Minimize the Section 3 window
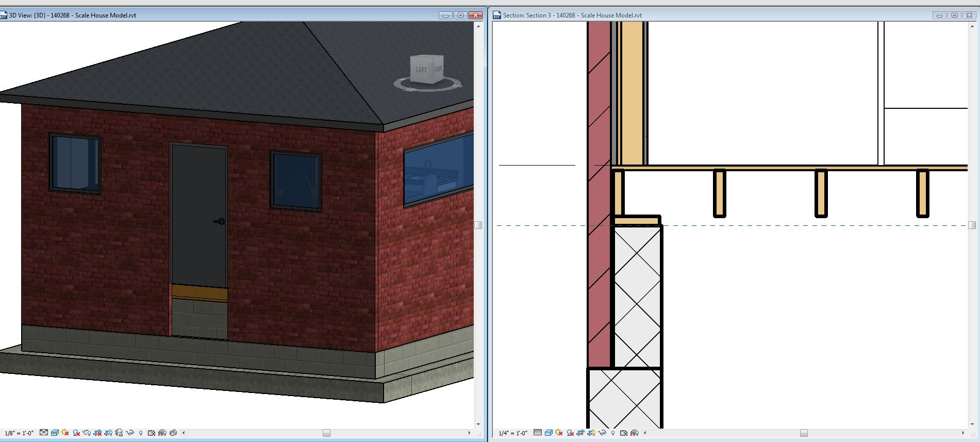980x442 pixels. tap(939, 15)
